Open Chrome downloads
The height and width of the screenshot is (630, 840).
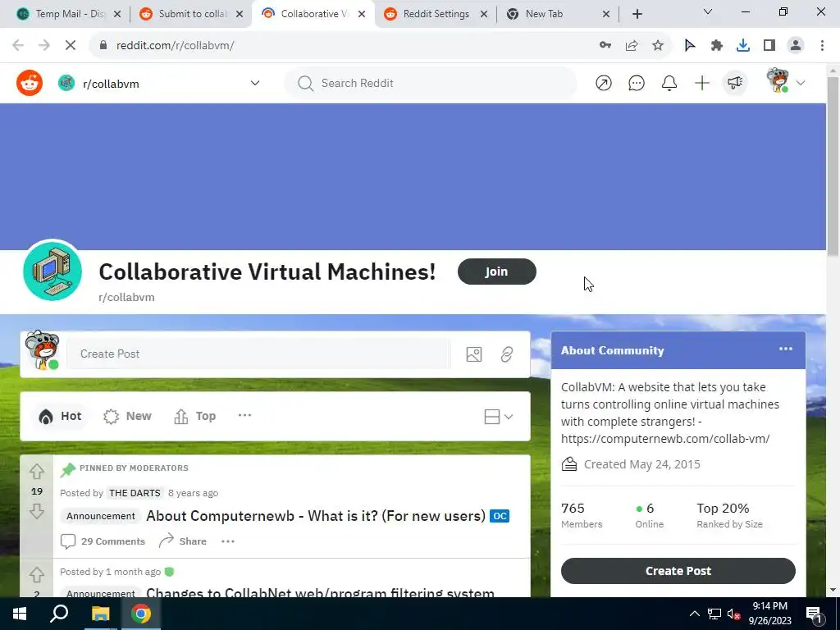click(742, 46)
